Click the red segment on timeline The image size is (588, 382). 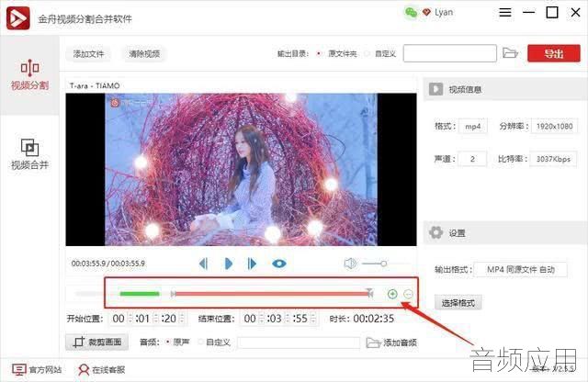272,294
